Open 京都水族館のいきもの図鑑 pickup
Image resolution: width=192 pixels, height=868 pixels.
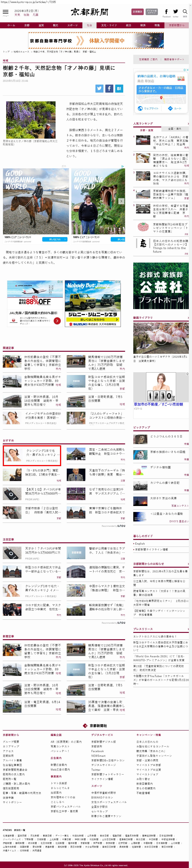point(168,452)
